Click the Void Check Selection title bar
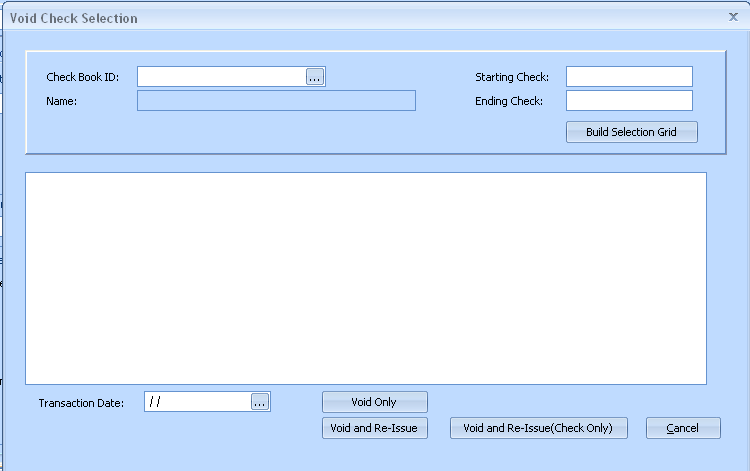Screen dimensions: 750x471 point(300,18)
